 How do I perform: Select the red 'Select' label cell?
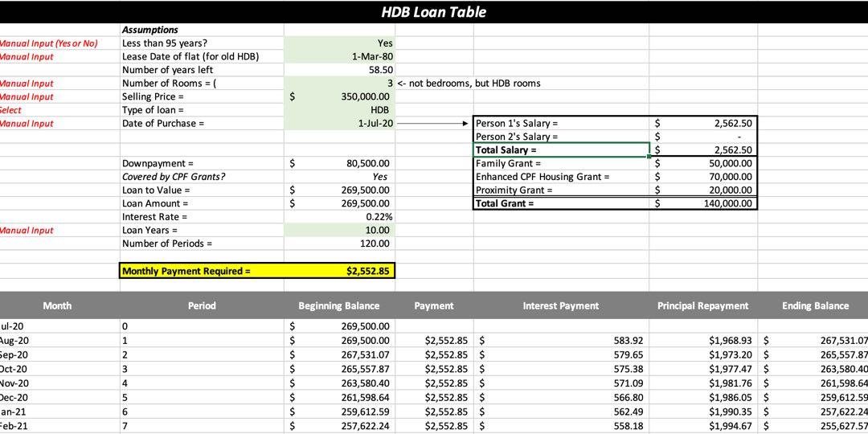[x=59, y=109]
